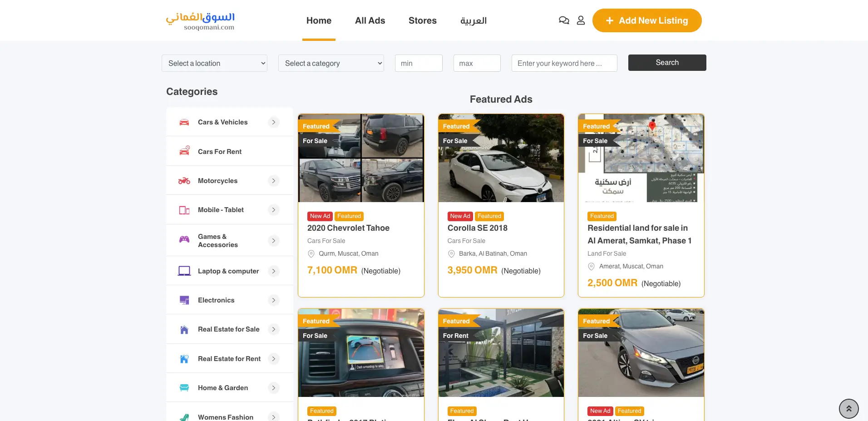Click location pin on Chevrolet Tahoe ad
Viewport: 868px width, 421px height.
[311, 254]
